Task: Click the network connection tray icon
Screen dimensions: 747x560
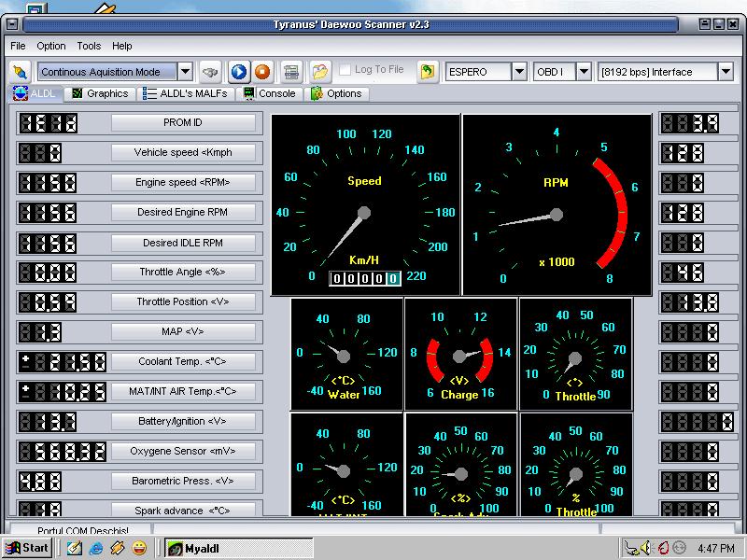Action: [631, 548]
